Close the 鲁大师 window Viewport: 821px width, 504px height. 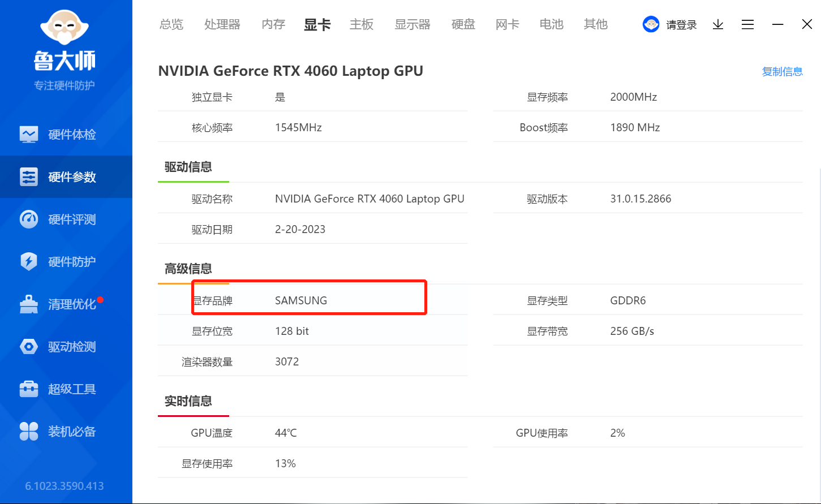[807, 24]
